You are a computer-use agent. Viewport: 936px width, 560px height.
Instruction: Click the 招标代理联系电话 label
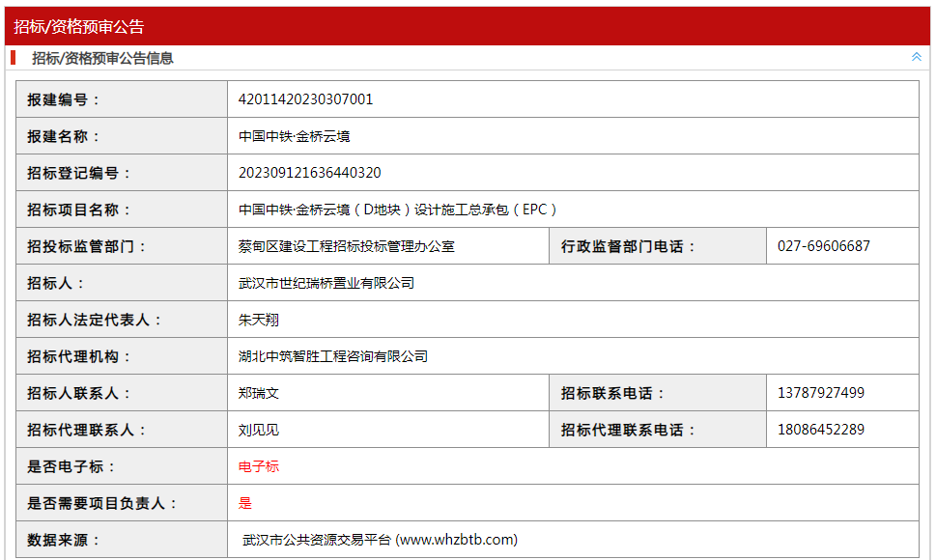click(628, 430)
